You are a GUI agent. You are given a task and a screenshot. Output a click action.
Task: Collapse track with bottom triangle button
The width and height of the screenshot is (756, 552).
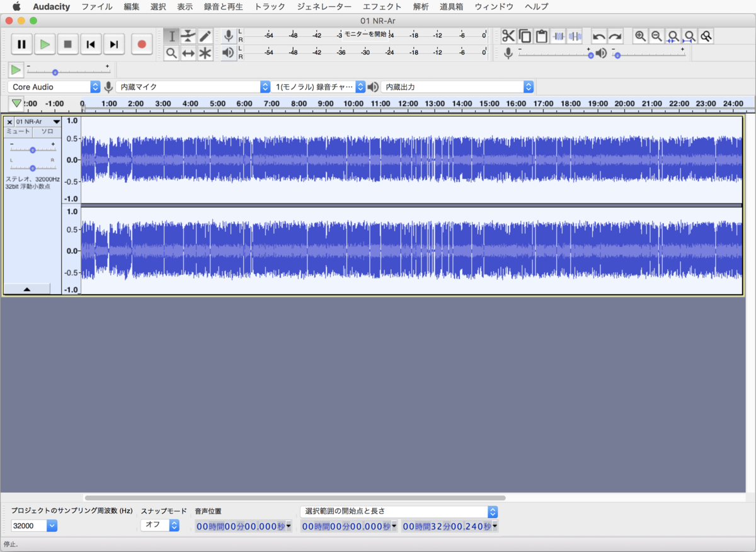26,289
